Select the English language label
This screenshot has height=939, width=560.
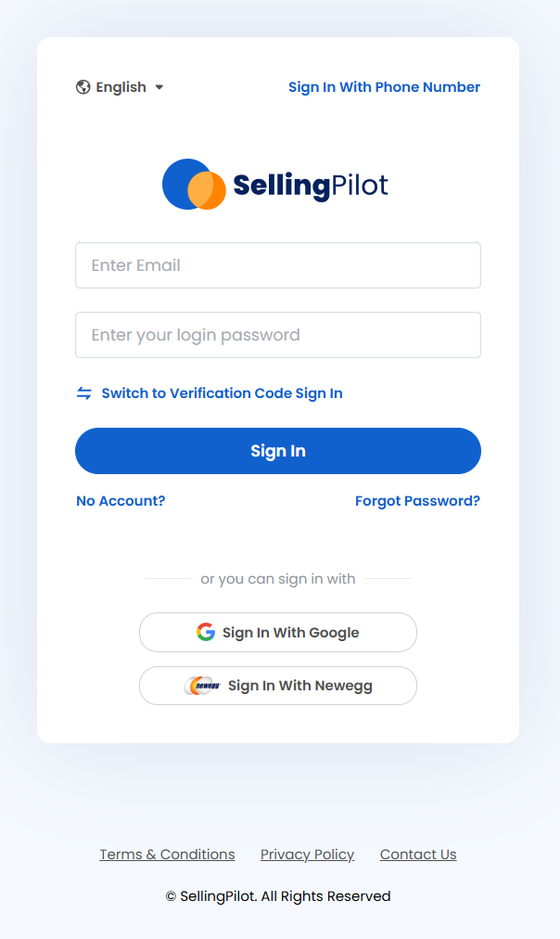[x=121, y=87]
